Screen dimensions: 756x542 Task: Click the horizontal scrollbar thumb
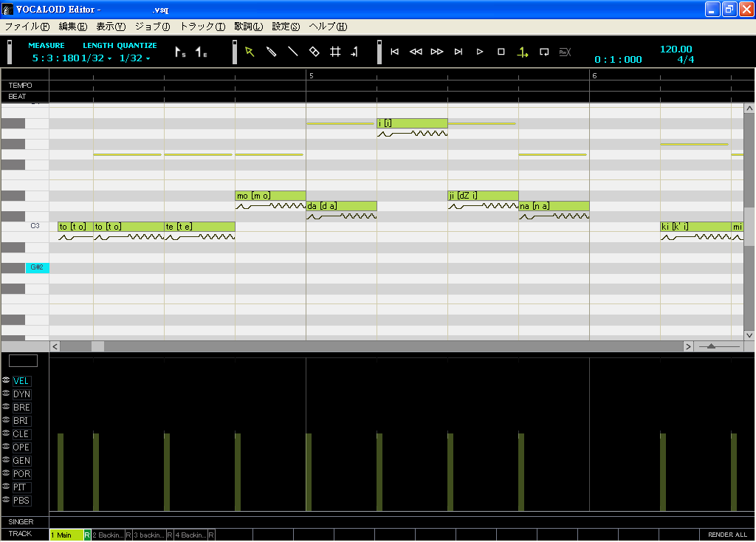[x=97, y=346]
